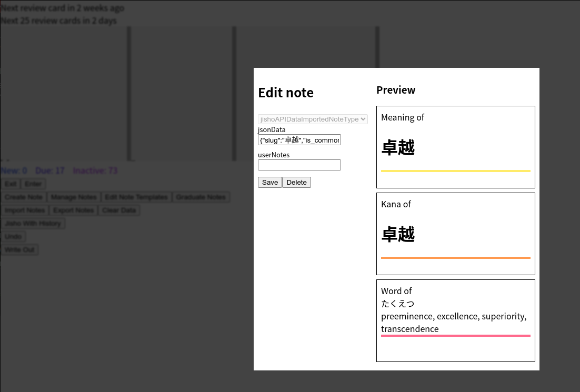Viewport: 580px width, 392px height.
Task: Click the Undo button
Action: point(13,236)
